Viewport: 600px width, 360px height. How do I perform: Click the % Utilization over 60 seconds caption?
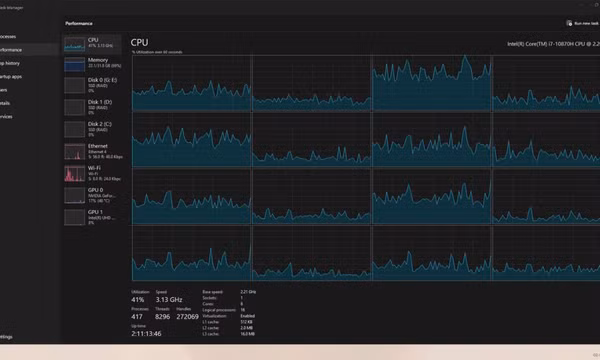(157, 52)
